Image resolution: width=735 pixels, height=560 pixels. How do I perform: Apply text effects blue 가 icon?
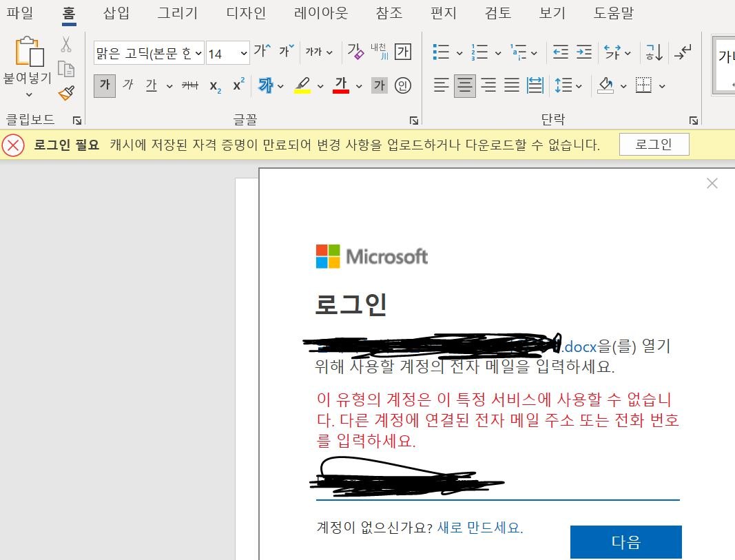coord(265,85)
